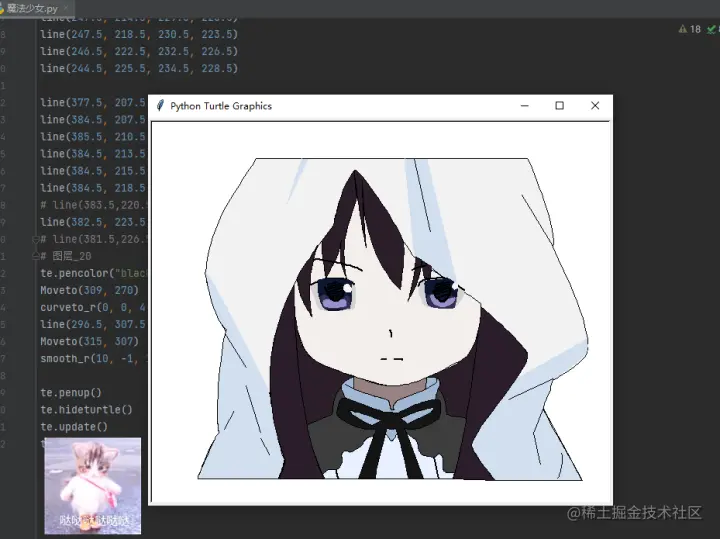Place cursor on 'te.penup()'
The image size is (720, 539).
click(71, 393)
